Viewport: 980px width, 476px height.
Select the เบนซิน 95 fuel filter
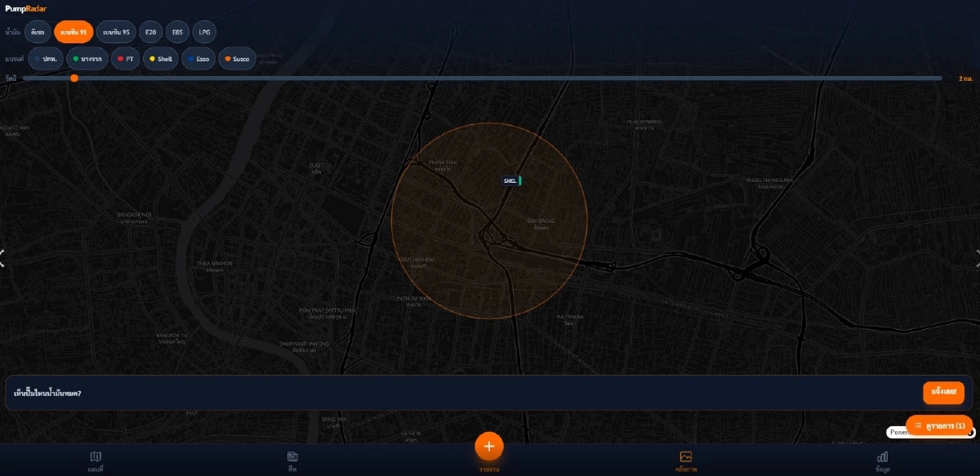coord(116,32)
